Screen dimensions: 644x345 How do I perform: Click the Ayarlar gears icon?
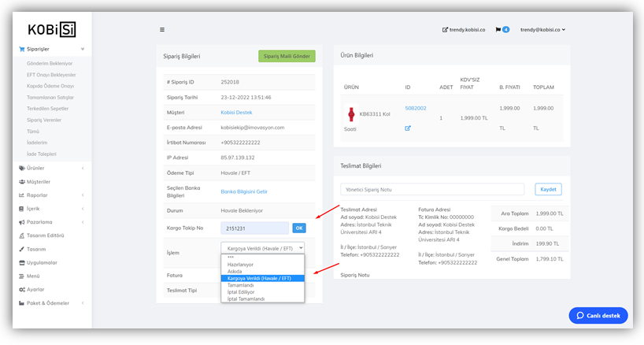pyautogui.click(x=22, y=290)
